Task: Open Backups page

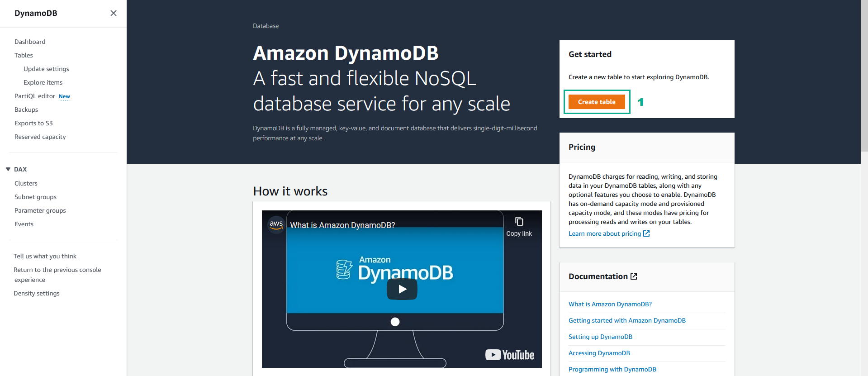Action: [26, 109]
